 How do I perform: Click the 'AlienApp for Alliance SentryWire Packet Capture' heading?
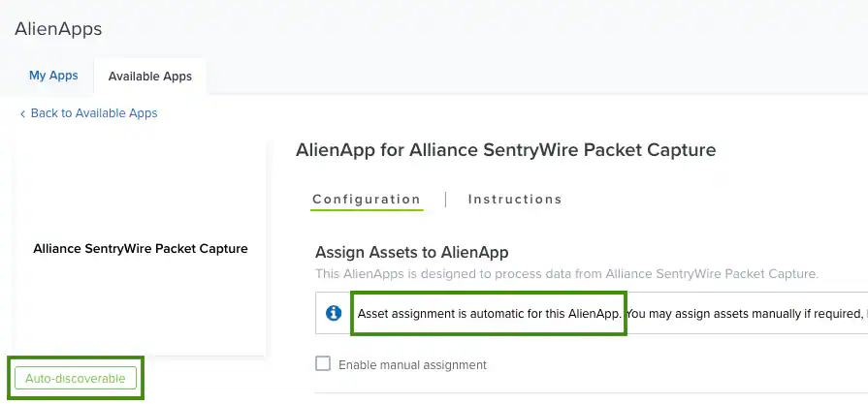[x=506, y=150]
